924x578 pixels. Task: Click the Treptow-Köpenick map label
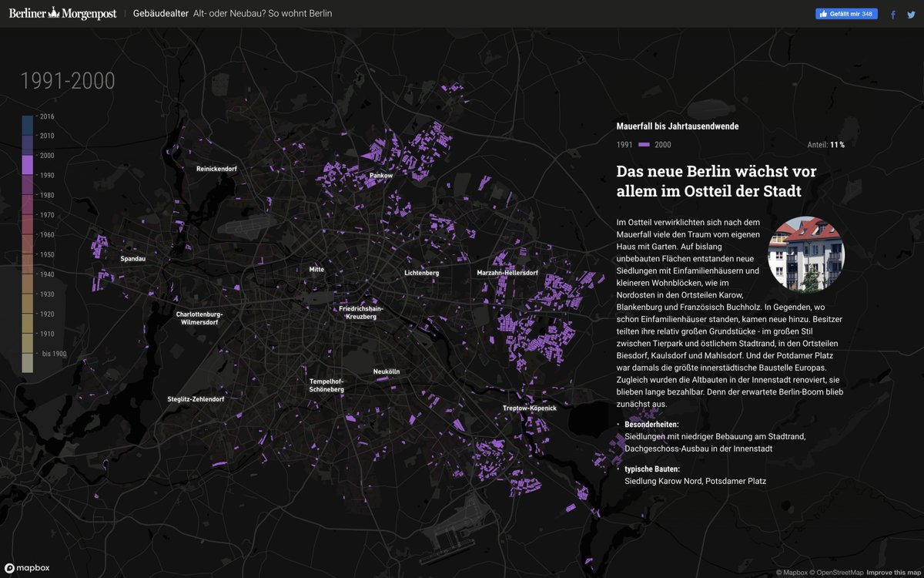point(530,408)
